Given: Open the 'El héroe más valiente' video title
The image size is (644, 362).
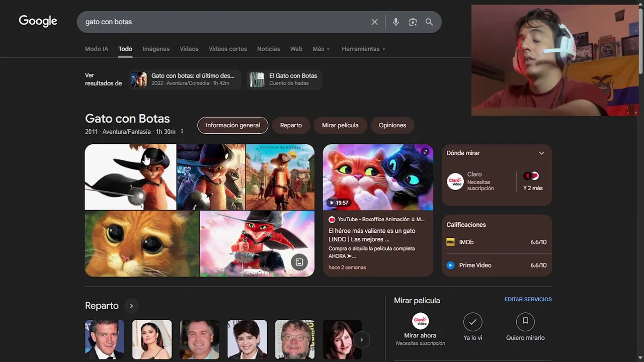Looking at the screenshot, I should (372, 235).
